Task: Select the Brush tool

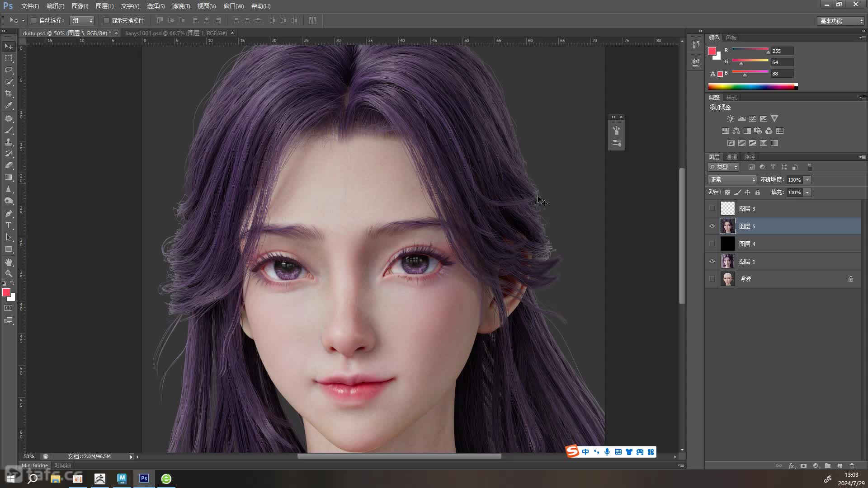Action: [x=9, y=130]
